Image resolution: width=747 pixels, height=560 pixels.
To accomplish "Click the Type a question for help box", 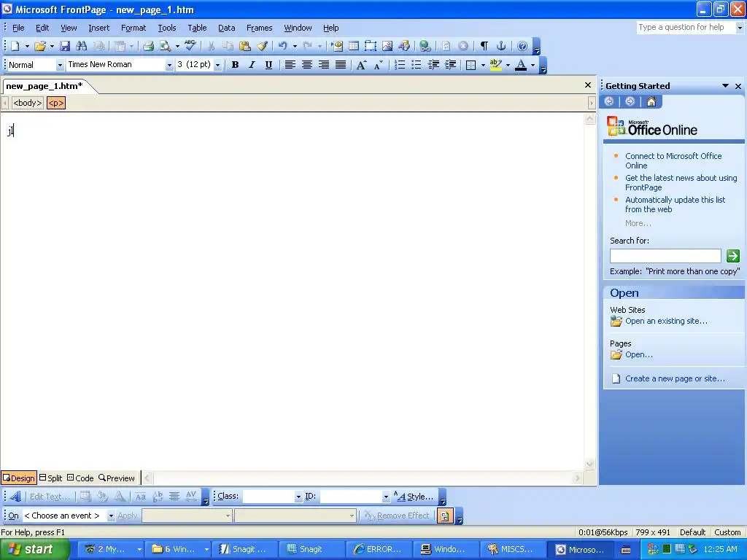I will click(686, 28).
